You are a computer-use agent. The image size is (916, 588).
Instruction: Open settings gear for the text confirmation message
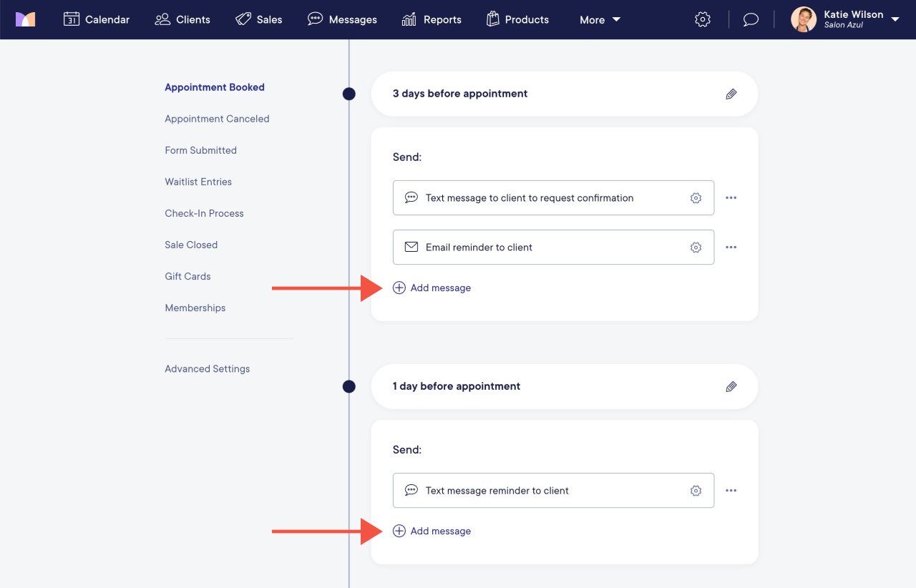[696, 197]
